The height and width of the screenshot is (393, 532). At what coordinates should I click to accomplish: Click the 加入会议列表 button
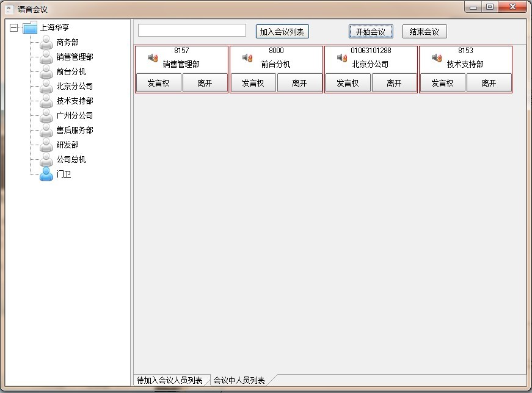pos(283,31)
